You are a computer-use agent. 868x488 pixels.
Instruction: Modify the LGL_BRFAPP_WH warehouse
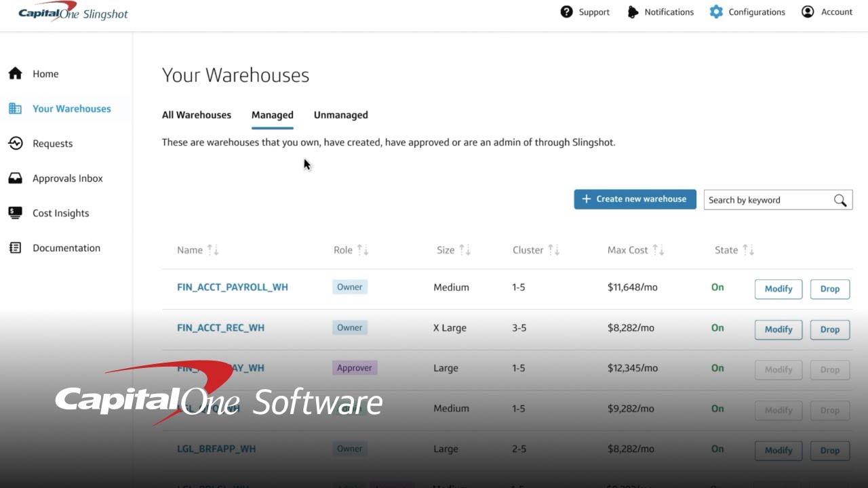[778, 450]
